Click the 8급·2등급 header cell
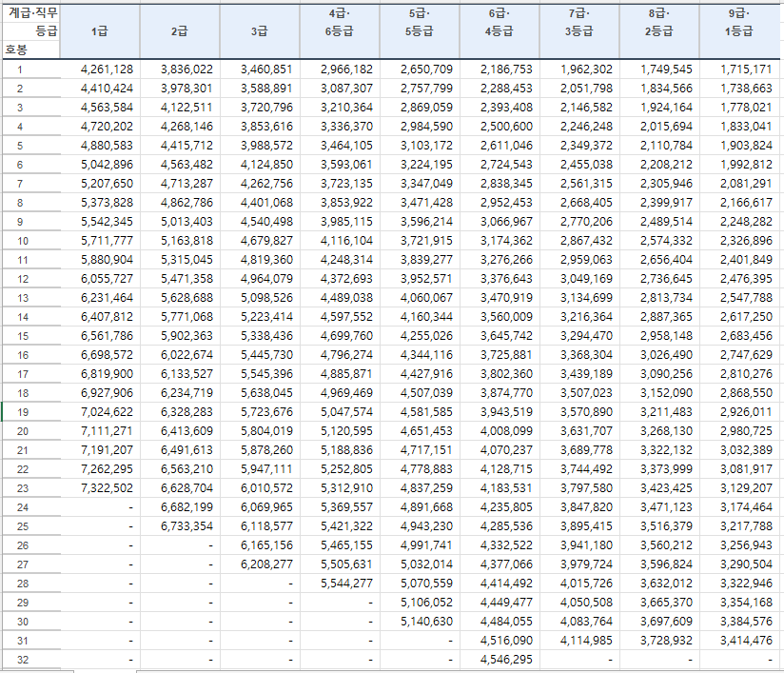784x673 pixels. coord(659,31)
